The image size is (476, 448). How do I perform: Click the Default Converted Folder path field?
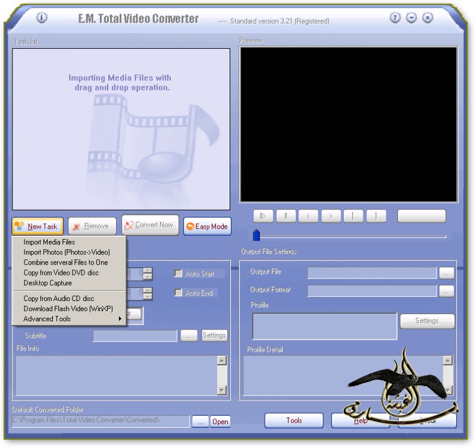pos(101,421)
